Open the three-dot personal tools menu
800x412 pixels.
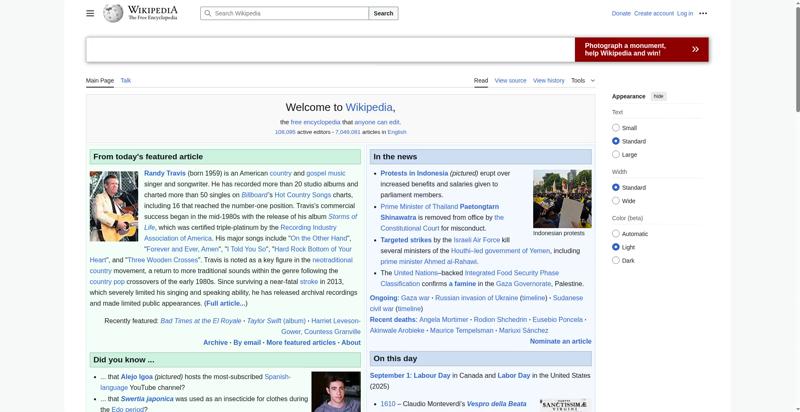tap(703, 13)
